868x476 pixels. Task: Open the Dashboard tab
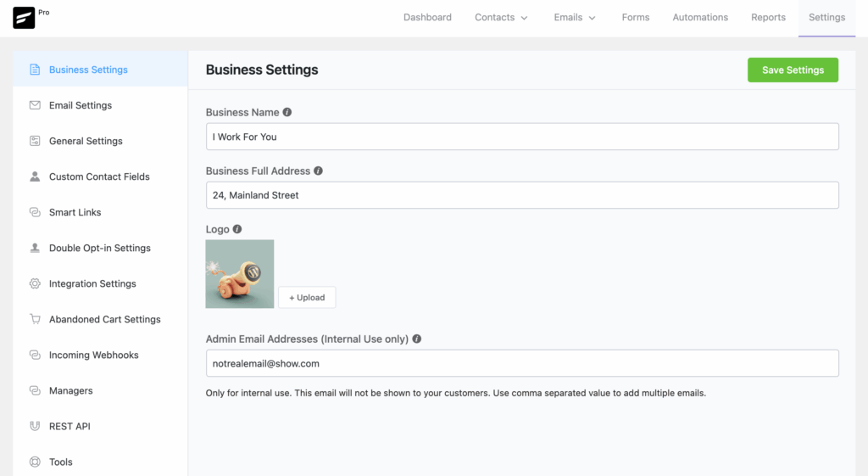click(x=427, y=17)
